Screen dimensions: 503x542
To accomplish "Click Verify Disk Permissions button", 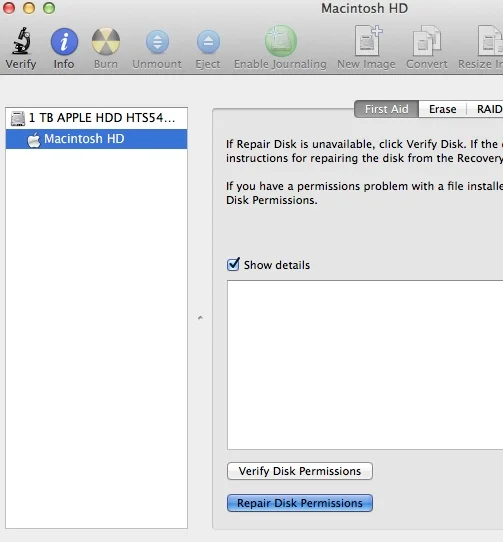I will [300, 471].
